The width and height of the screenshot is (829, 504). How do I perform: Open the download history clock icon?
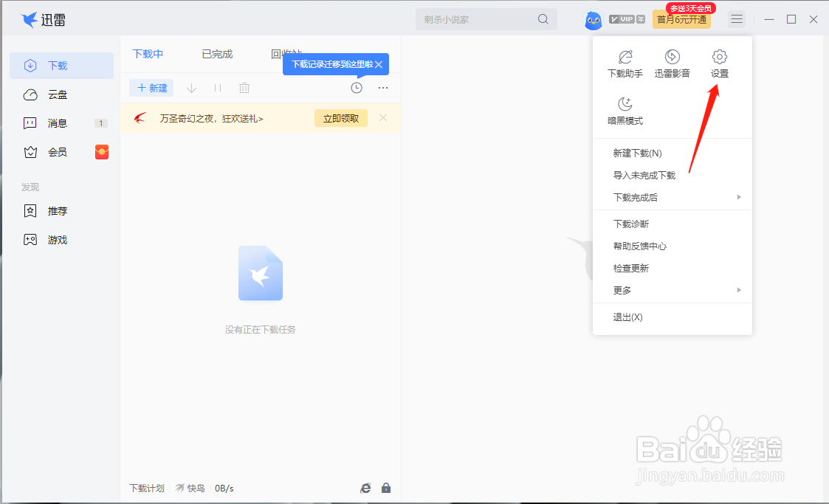(x=357, y=88)
